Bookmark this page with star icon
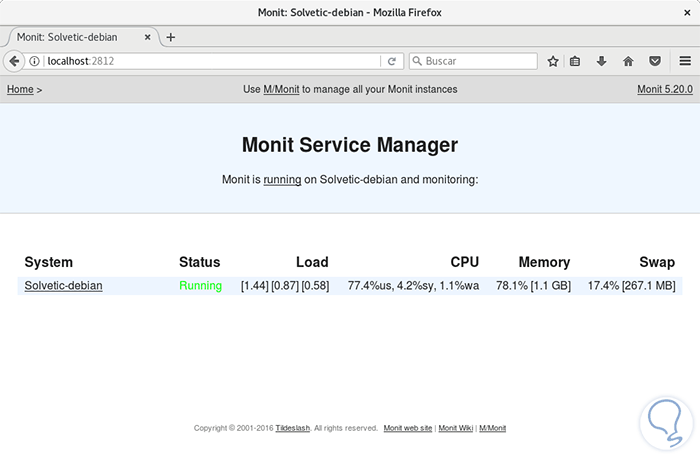The width and height of the screenshot is (700, 456). [x=553, y=61]
